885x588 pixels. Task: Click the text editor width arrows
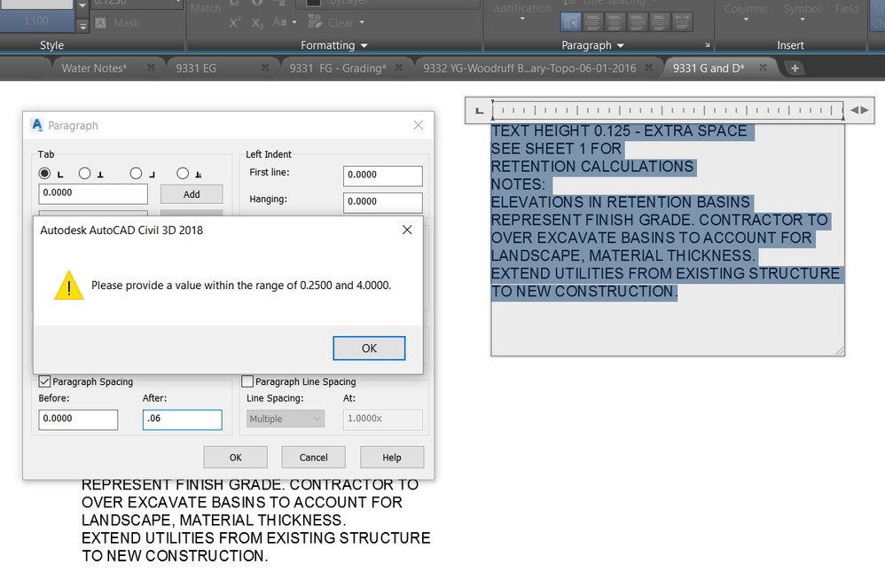tap(859, 110)
